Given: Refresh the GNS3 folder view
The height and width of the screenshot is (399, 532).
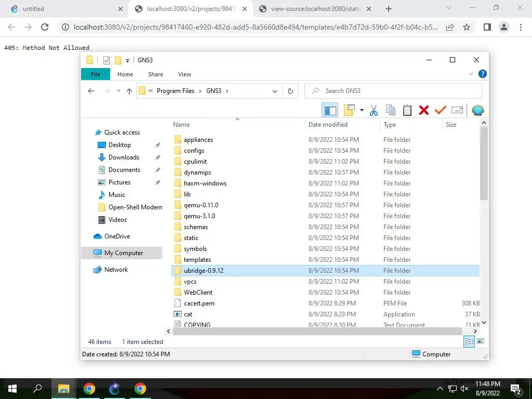Looking at the screenshot, I should (x=290, y=91).
